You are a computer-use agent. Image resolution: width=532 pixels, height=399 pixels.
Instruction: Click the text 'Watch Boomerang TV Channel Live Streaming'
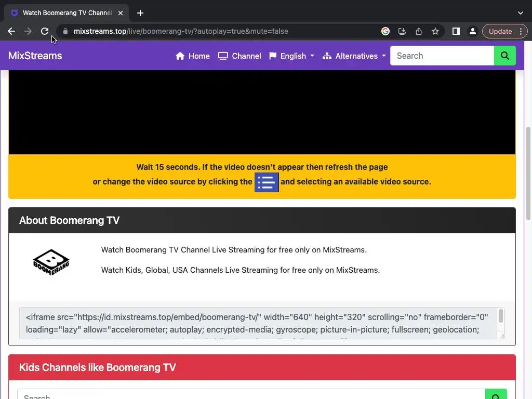click(x=183, y=250)
